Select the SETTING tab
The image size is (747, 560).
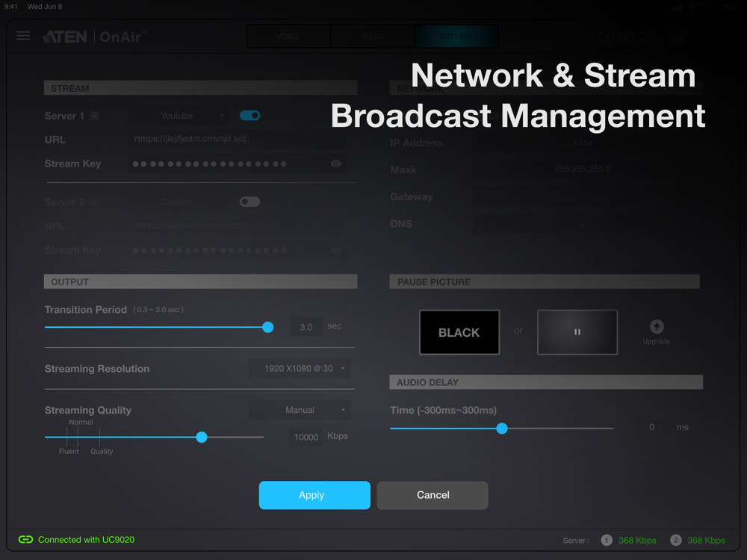point(456,37)
